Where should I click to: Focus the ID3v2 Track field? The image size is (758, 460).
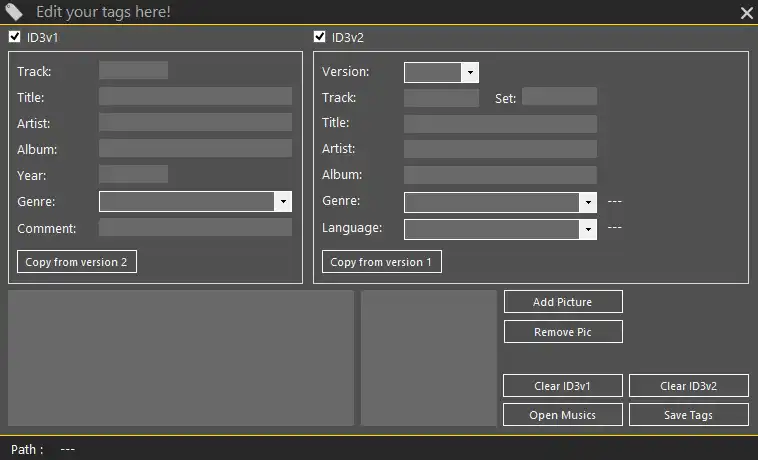point(441,97)
